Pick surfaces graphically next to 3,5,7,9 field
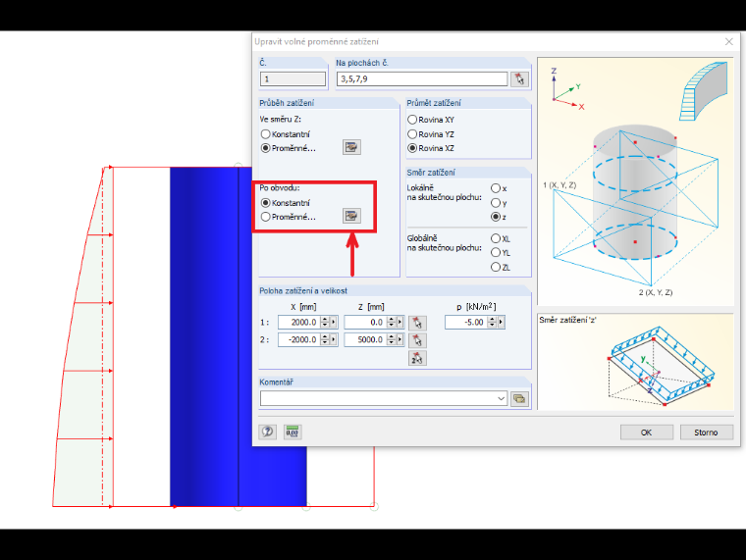The height and width of the screenshot is (560, 746). (519, 78)
